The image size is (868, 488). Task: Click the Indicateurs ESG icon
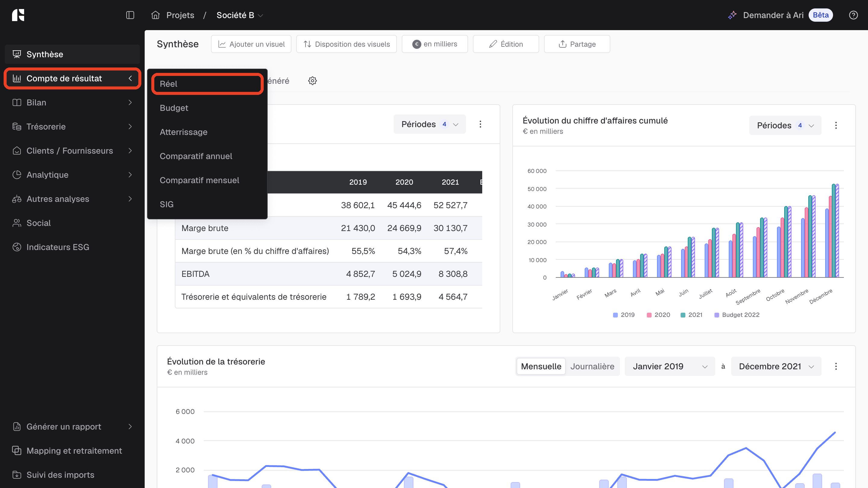point(17,247)
